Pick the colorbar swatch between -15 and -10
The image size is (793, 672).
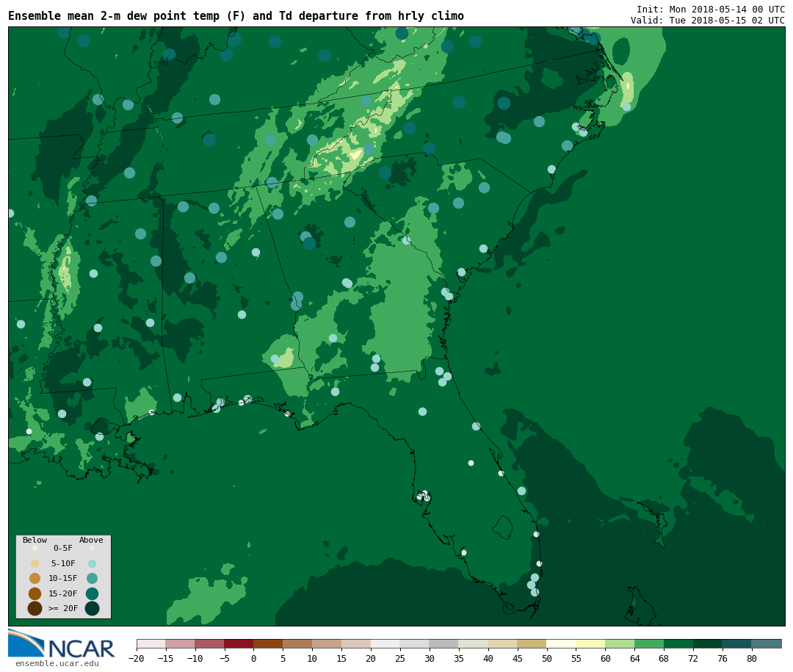tap(181, 643)
